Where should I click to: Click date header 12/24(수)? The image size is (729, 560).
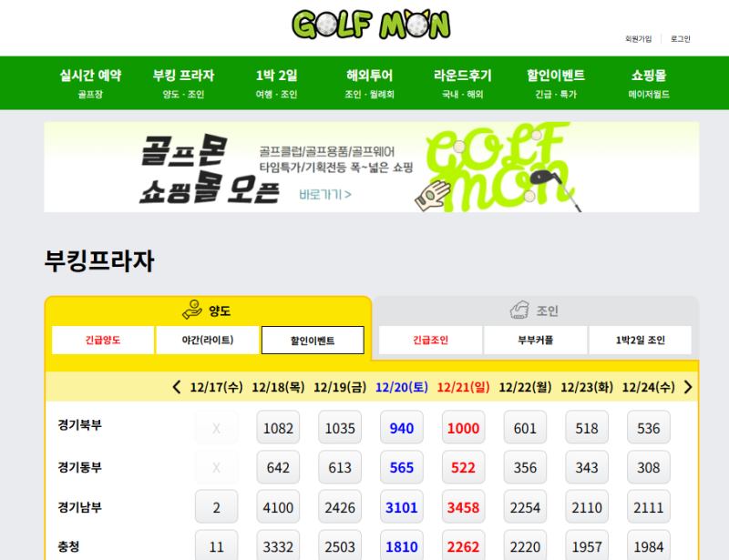click(x=649, y=387)
